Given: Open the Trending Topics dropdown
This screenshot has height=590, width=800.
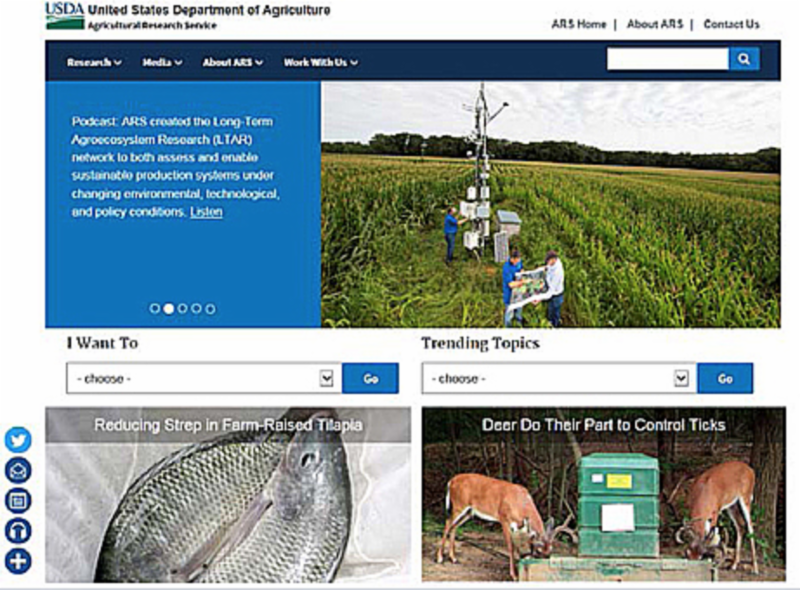Looking at the screenshot, I should pyautogui.click(x=559, y=378).
